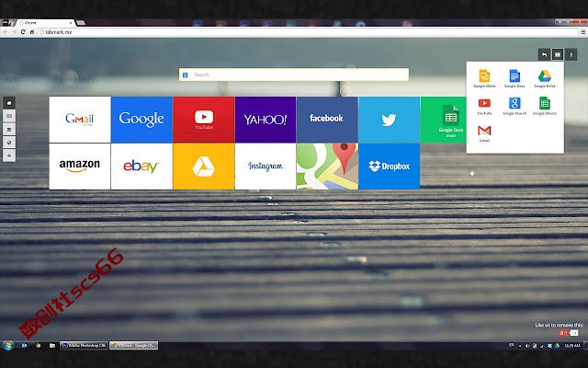Open the Windows Explorer folder on the taskbar
Image resolution: width=588 pixels, height=368 pixels.
pos(52,346)
